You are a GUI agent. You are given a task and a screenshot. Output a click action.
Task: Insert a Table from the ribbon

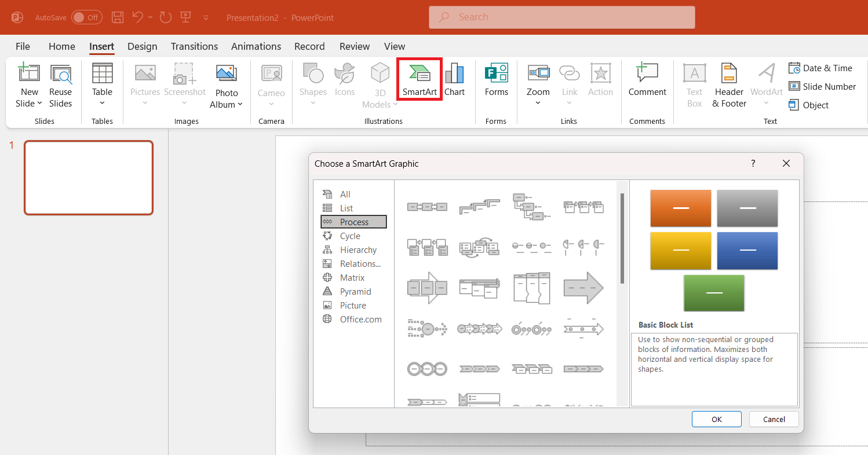(x=102, y=85)
